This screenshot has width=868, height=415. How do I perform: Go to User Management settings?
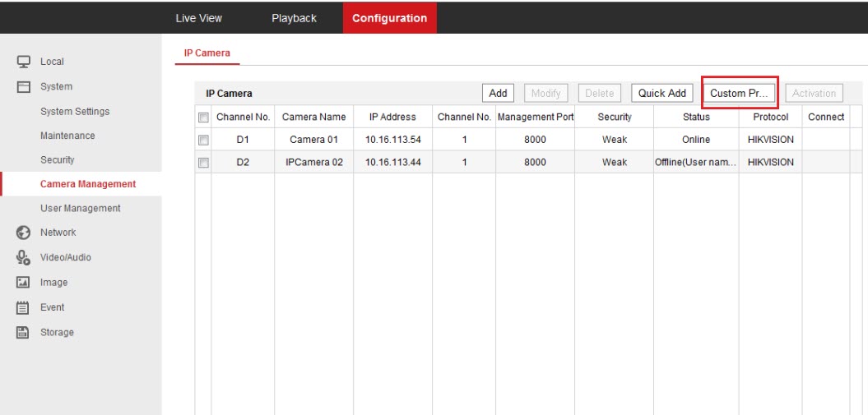pos(80,209)
